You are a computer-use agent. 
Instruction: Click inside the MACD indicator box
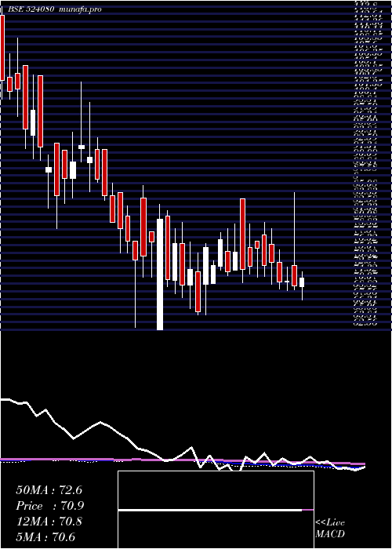(x=216, y=510)
